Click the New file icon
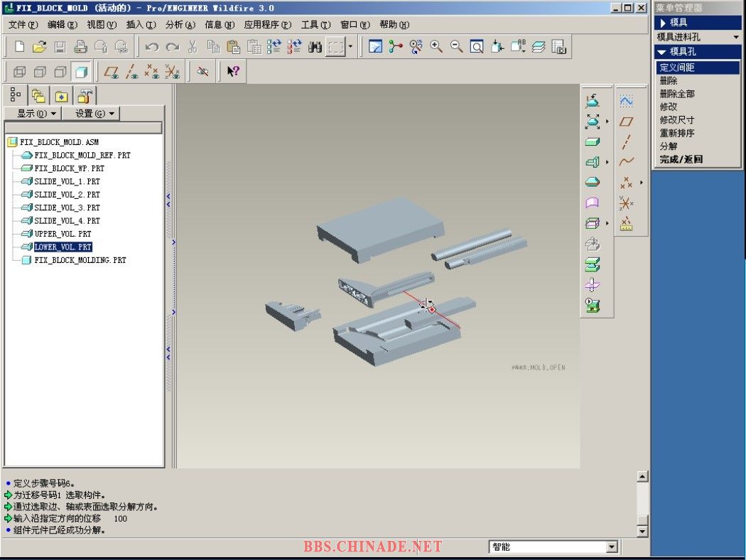746x560 pixels. tap(19, 47)
